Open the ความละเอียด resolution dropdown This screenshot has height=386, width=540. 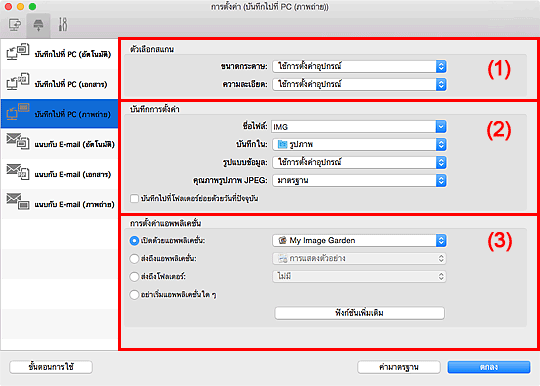coord(359,84)
